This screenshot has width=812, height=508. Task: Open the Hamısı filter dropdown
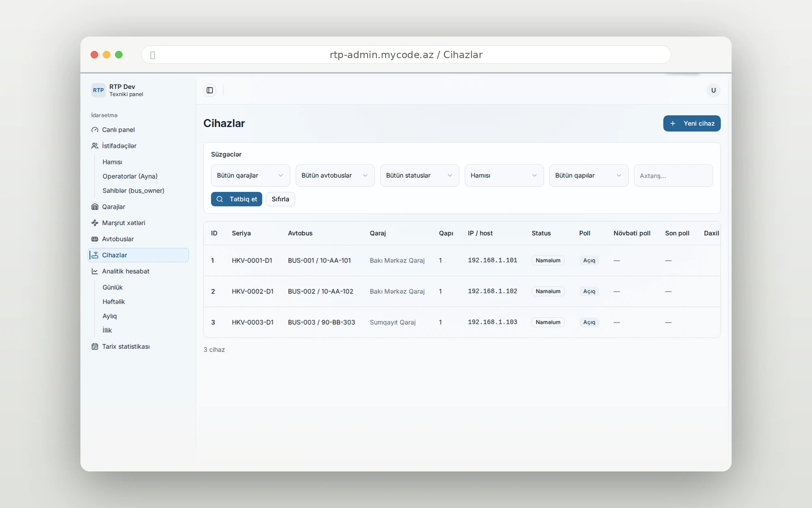tap(504, 176)
